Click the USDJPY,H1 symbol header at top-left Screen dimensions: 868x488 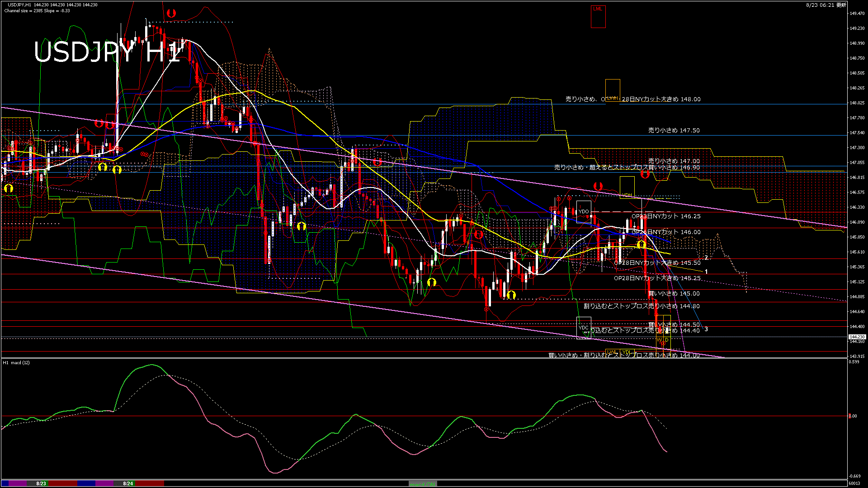point(19,5)
